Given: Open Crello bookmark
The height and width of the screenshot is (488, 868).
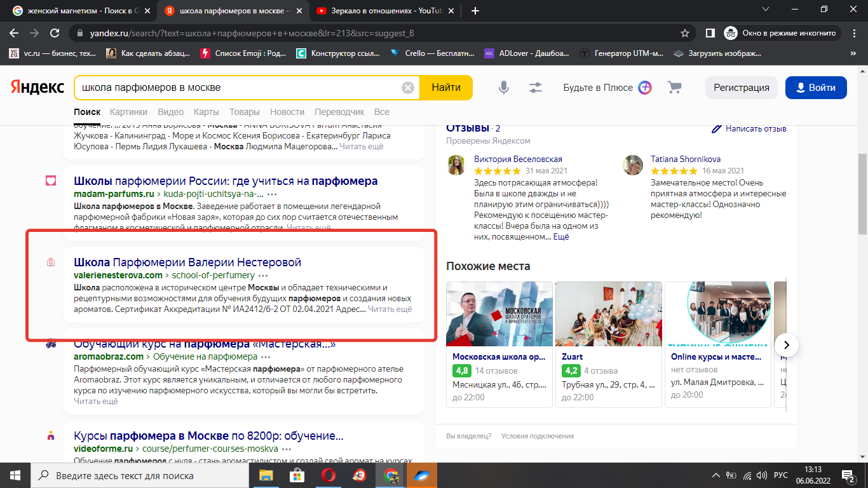Looking at the screenshot, I should pos(432,53).
